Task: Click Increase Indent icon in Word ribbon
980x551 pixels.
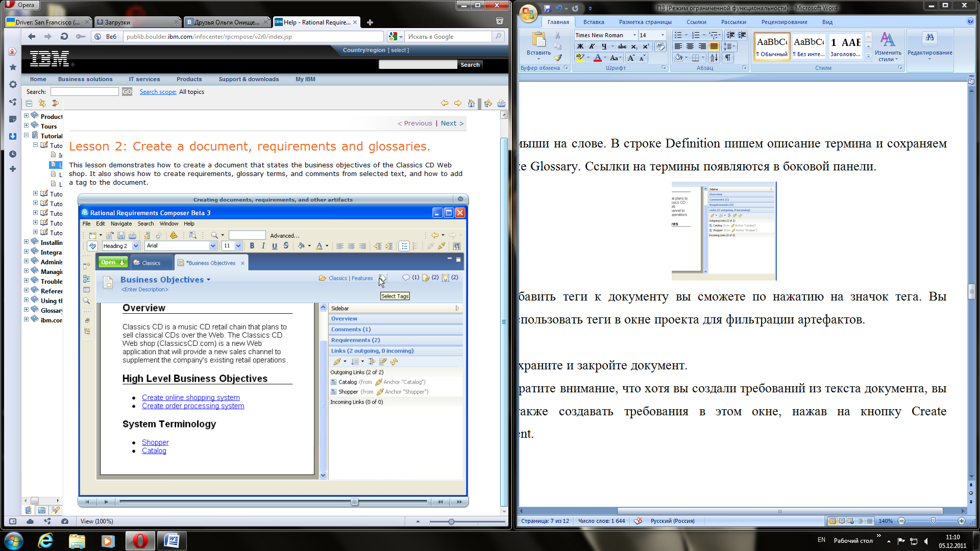Action: (742, 35)
